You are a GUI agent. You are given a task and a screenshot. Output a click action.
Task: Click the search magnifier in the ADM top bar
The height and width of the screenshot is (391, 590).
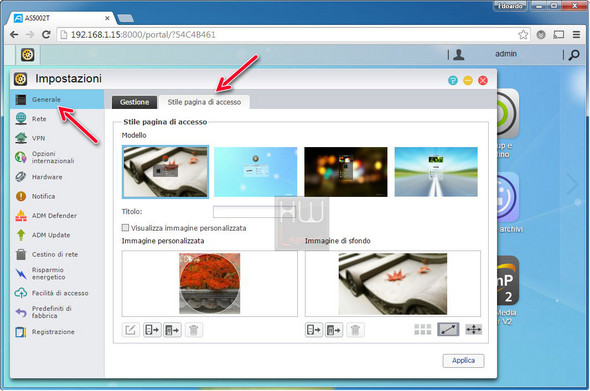point(574,55)
